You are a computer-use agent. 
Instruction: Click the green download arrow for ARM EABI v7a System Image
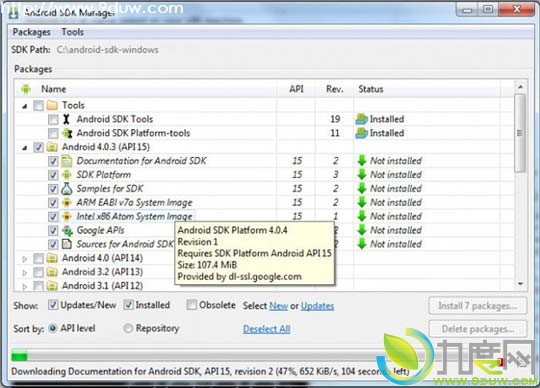tap(362, 202)
